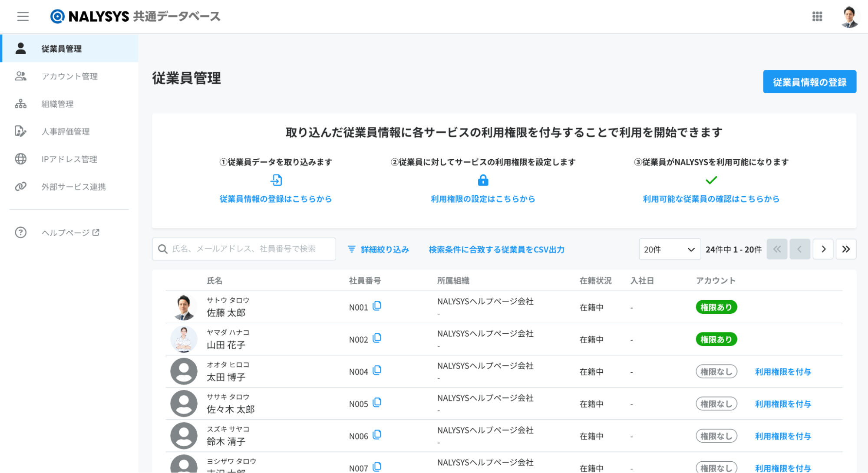
Task: Open 組織管理 in sidebar
Action: [57, 104]
